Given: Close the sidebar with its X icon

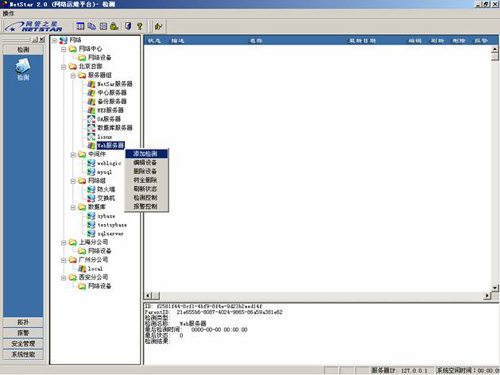Looking at the screenshot, I should coord(42,40).
